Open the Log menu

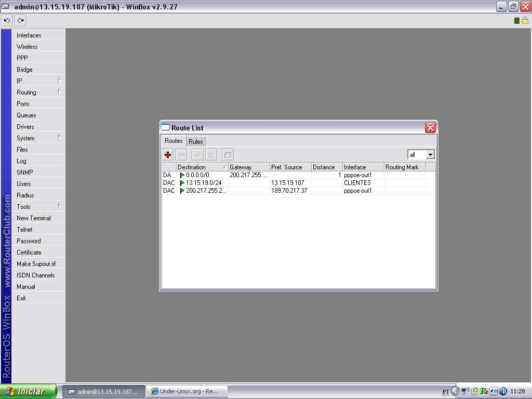click(38, 161)
